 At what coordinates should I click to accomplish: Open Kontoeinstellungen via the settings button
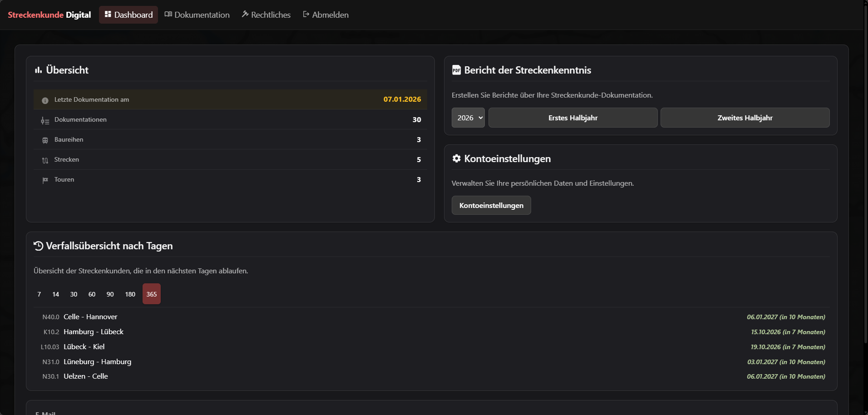point(491,205)
